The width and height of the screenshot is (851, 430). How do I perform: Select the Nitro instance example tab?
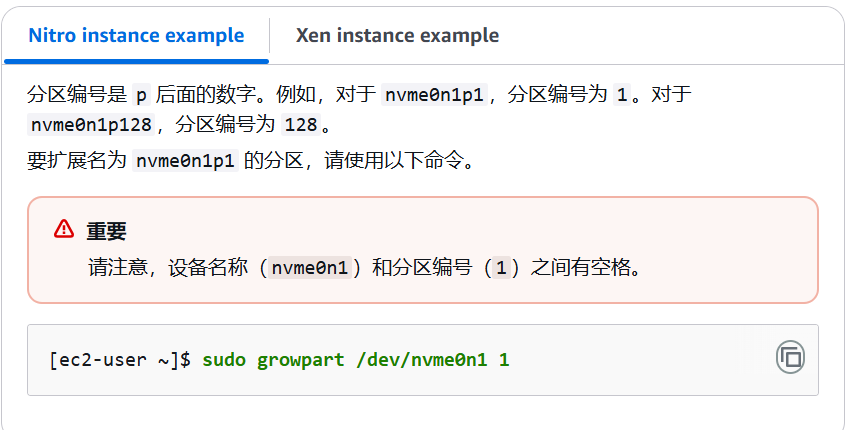[136, 35]
